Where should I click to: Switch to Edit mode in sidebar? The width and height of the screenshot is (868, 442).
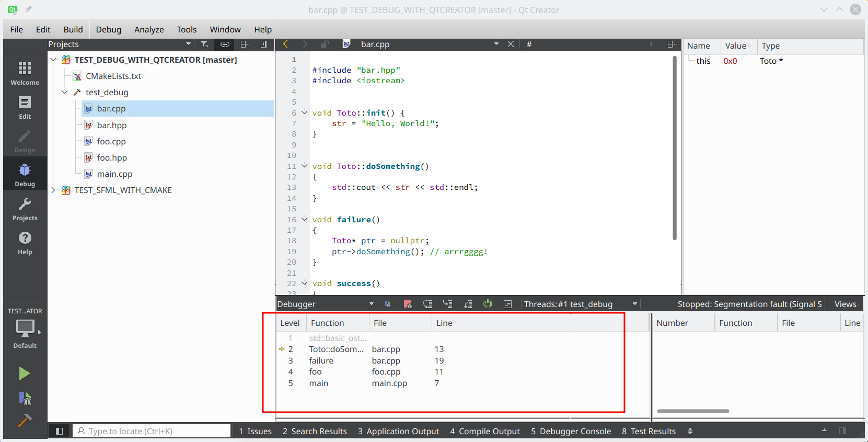pyautogui.click(x=25, y=107)
